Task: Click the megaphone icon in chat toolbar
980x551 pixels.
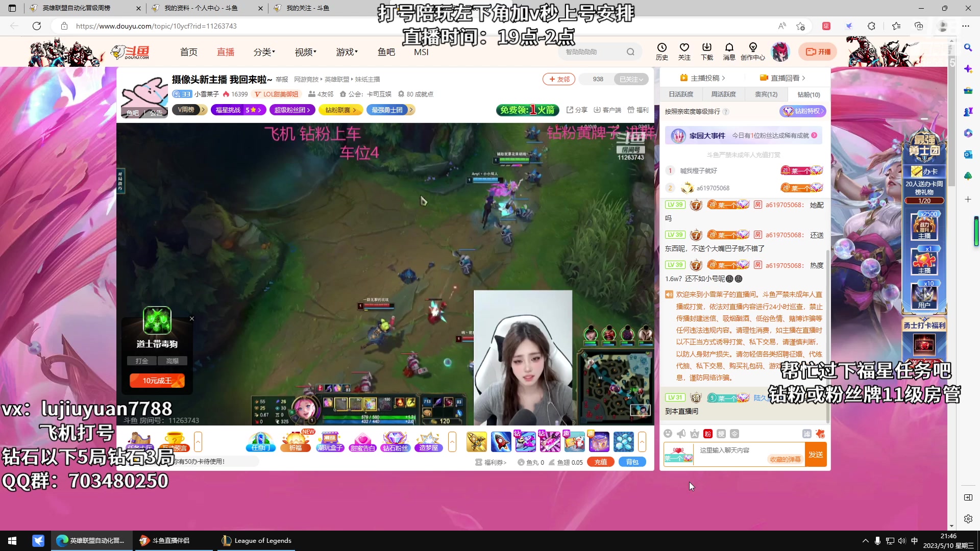Action: (x=681, y=434)
